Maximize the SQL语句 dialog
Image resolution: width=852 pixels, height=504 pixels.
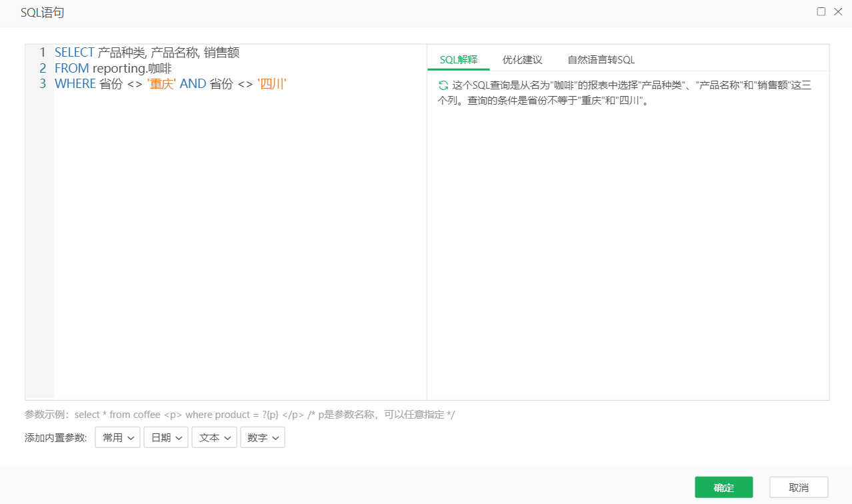click(x=821, y=11)
